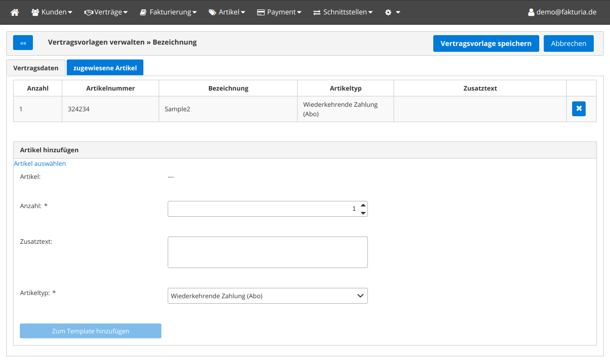The image size is (610, 364).
Task: Select the zugewiesene Artikel tab
Action: click(x=105, y=68)
